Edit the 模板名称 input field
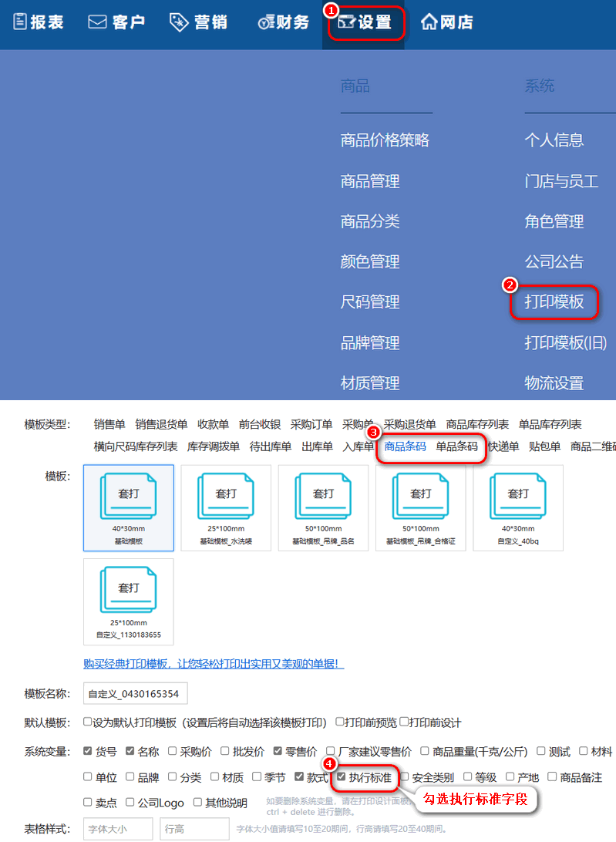This screenshot has height=842, width=616. pyautogui.click(x=136, y=693)
